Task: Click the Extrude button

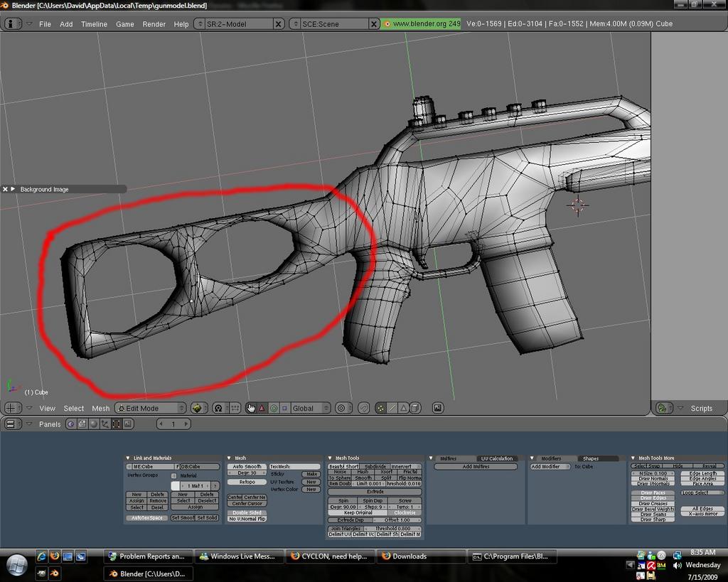Action: point(375,492)
